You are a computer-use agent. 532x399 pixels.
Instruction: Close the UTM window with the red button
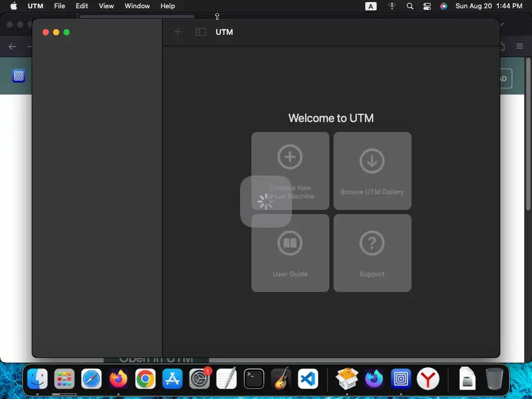pyautogui.click(x=46, y=32)
